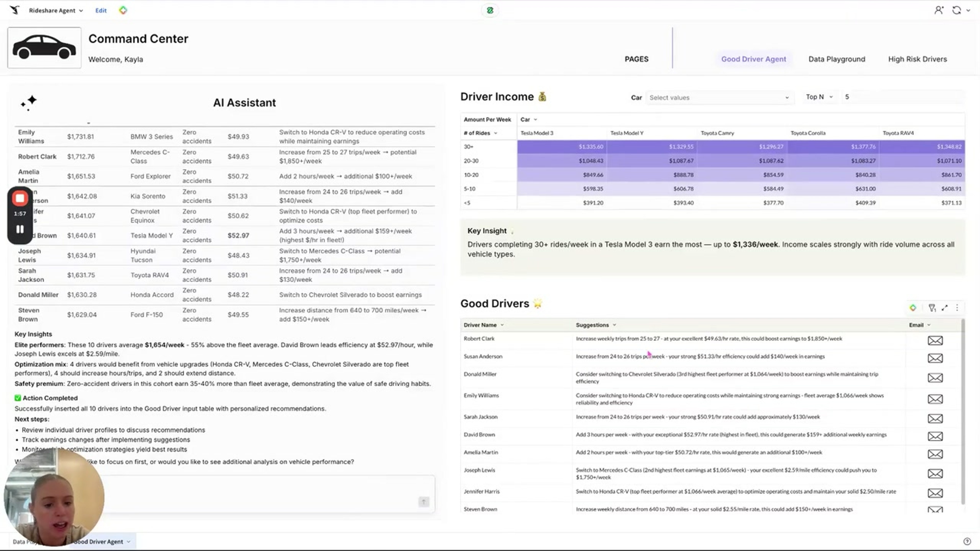Click the email icon for Emily Williams

[935, 399]
